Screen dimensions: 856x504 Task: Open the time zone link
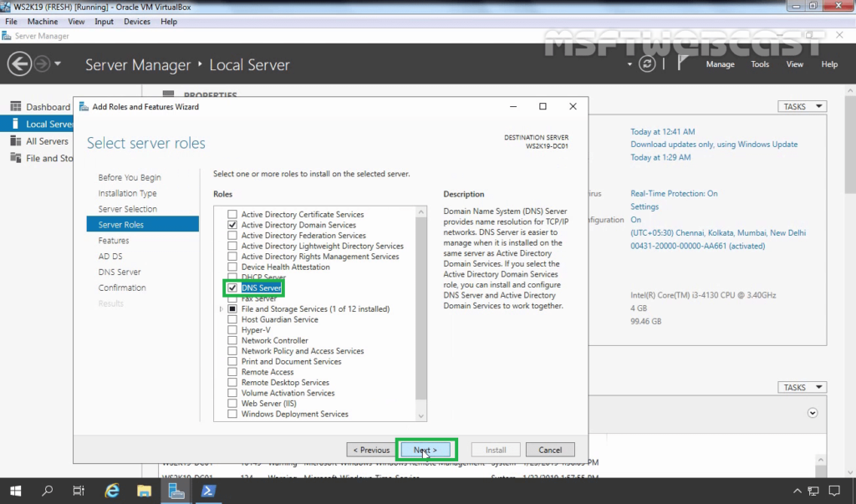[x=718, y=232]
